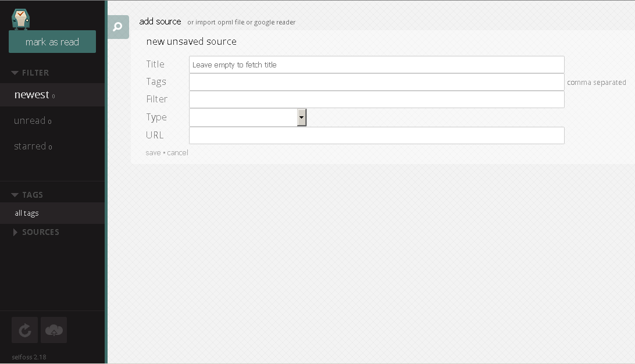Refresh sources using the reload icon
Viewport: 635px width, 364px height.
click(x=24, y=330)
